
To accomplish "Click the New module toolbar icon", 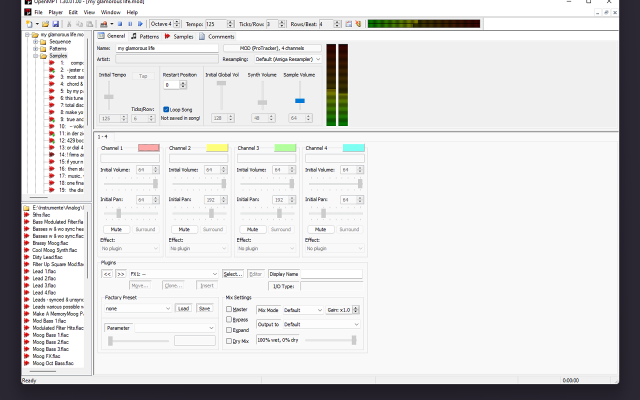I will pos(29,24).
